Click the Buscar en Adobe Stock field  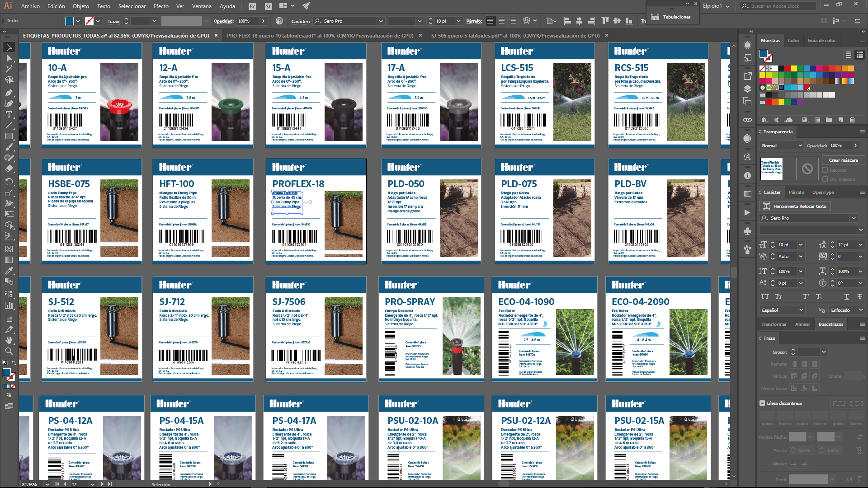(x=778, y=6)
